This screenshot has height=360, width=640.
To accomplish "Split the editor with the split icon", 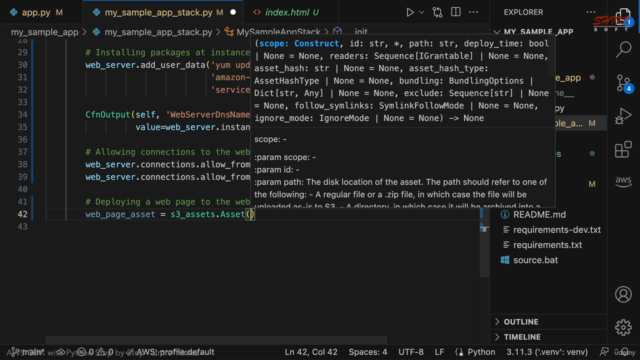I will tap(456, 12).
